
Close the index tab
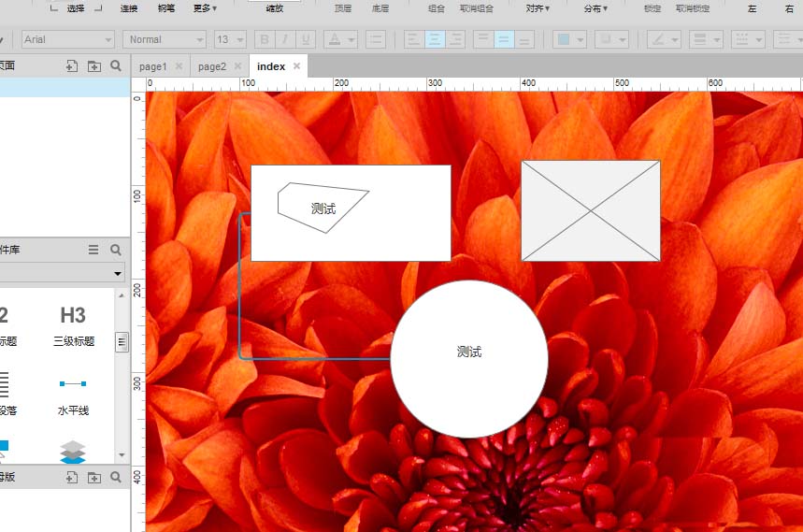[x=297, y=66]
